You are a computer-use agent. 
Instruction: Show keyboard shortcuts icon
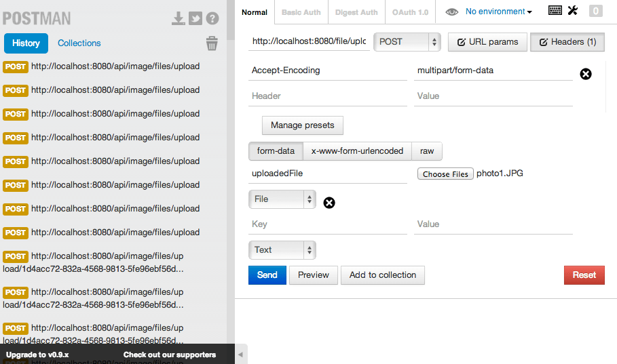click(555, 10)
